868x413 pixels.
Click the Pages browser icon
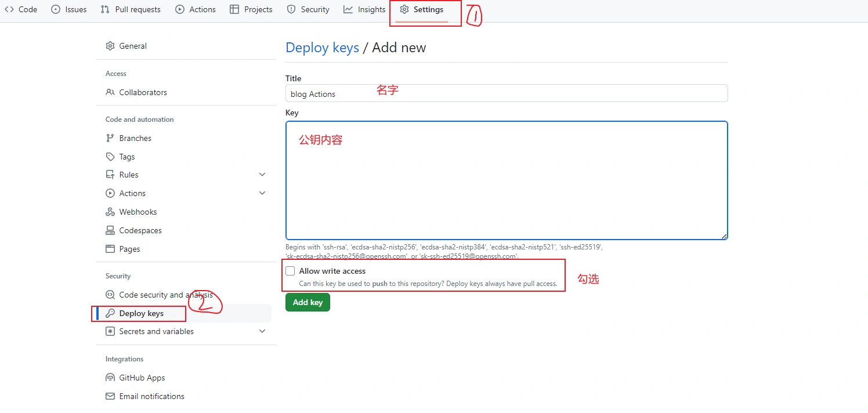click(110, 249)
